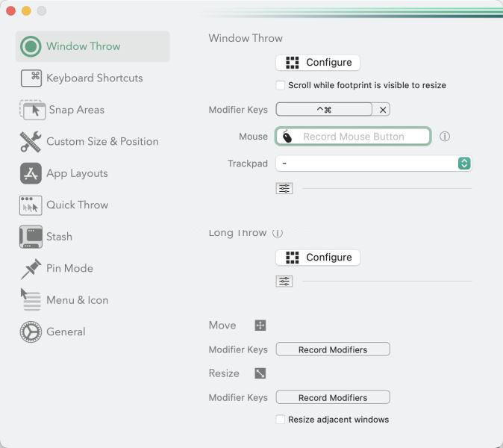Click the Window Throw Configure button

pyautogui.click(x=318, y=63)
